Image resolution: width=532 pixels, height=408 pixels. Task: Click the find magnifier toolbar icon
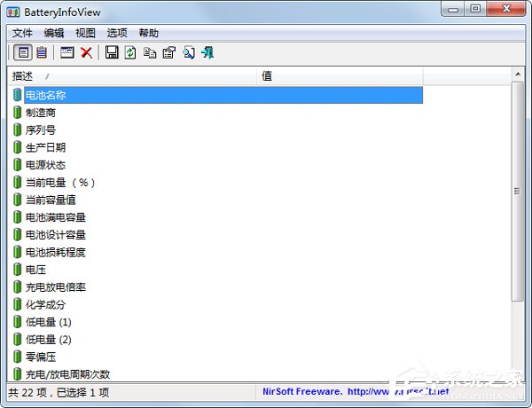(x=188, y=53)
